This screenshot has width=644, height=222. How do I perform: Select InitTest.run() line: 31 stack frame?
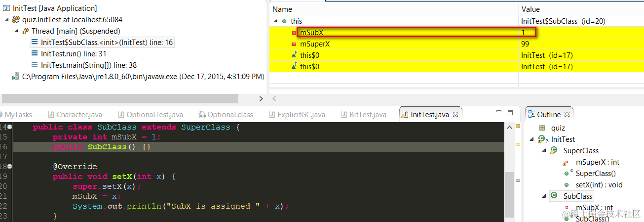pos(74,54)
